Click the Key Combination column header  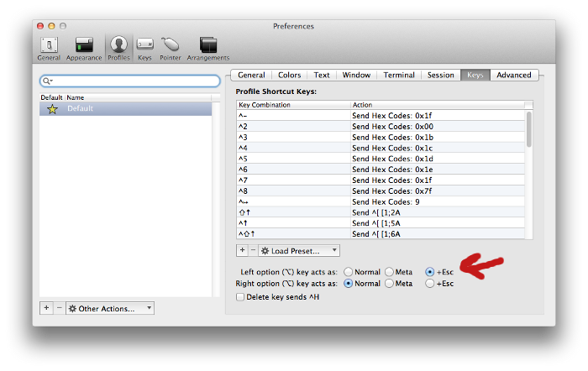coord(293,105)
